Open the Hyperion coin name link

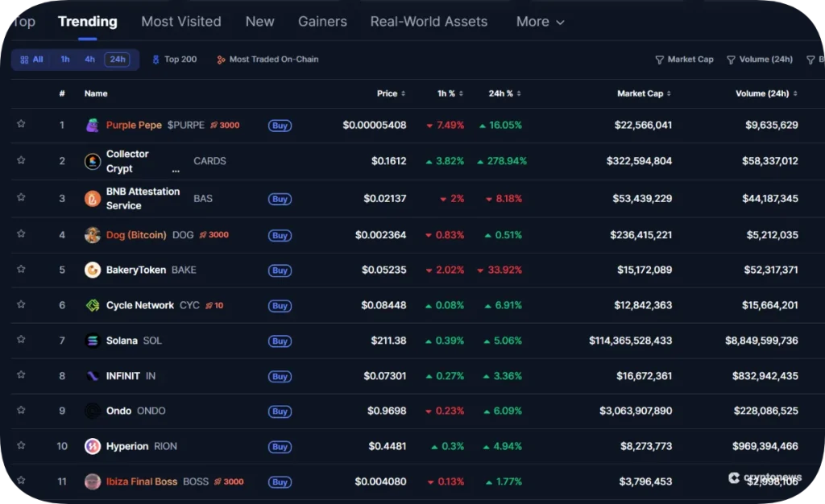click(x=126, y=446)
